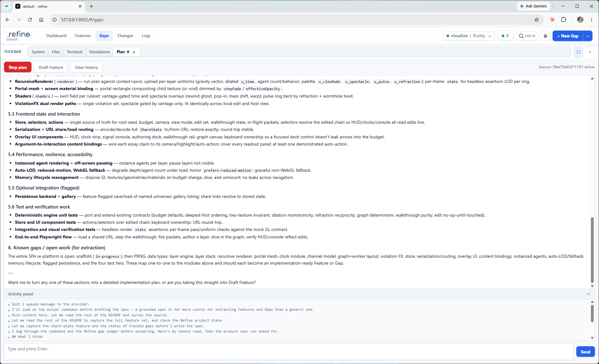Click the status counter showing 0

click(505, 36)
